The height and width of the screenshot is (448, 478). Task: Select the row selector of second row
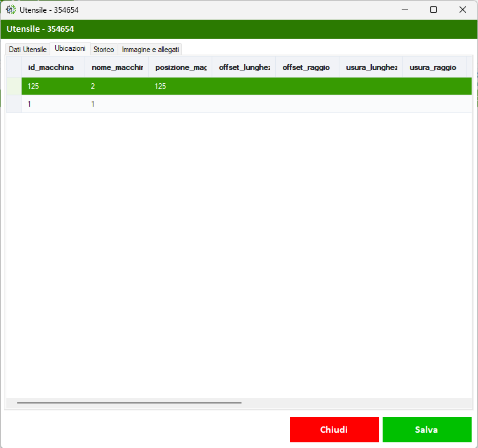(x=14, y=104)
